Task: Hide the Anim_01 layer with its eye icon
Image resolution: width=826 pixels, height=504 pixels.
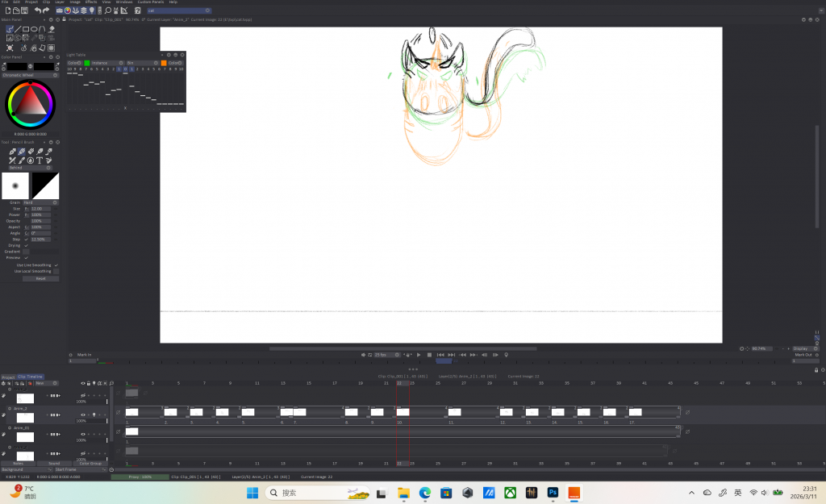Action: point(83,435)
